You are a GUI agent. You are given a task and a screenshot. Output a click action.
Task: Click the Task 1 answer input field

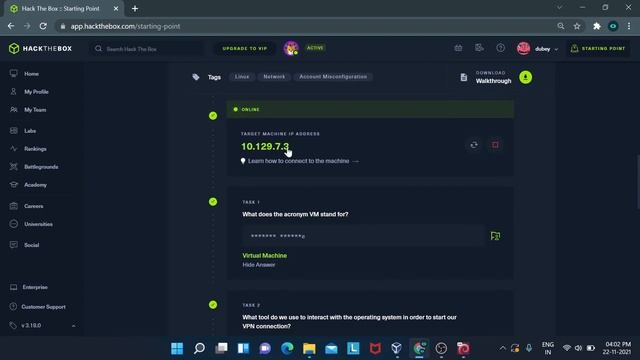(363, 236)
